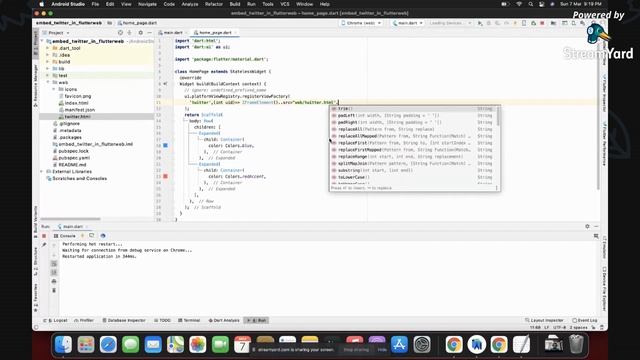Viewport: 640px width, 360px height.
Task: Open the Profiler tool window
Action: (x=84, y=320)
